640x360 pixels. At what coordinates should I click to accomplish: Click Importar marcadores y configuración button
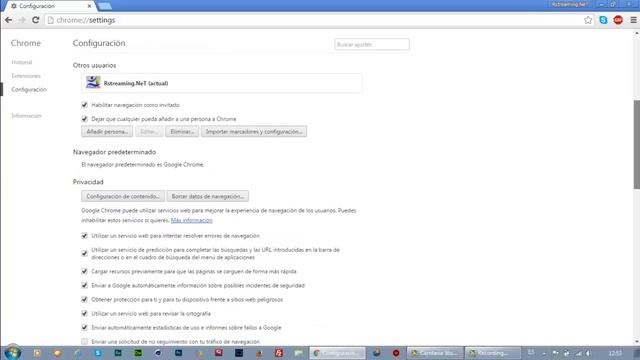(x=254, y=131)
